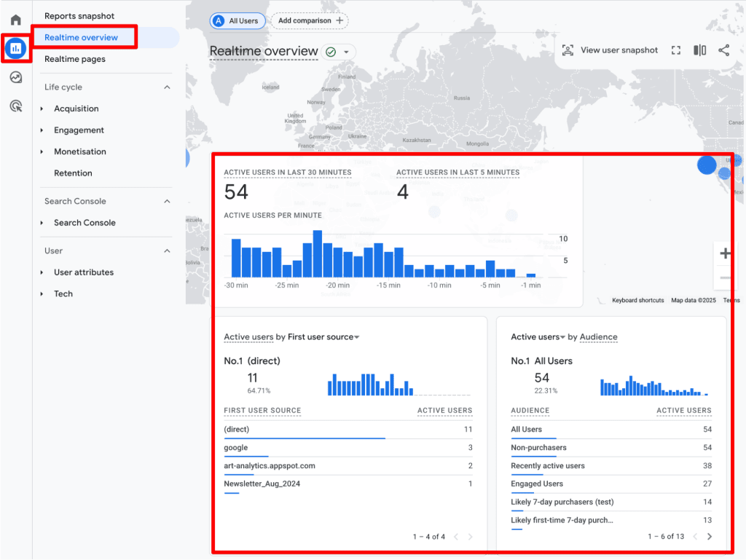Viewport: 746px width, 560px height.
Task: Open the Explore icon in left rail
Action: 16,77
